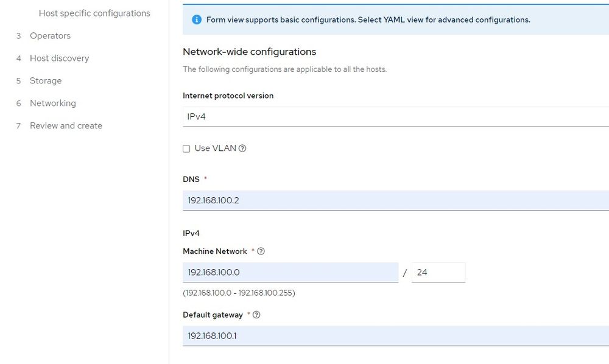This screenshot has height=364, width=609.
Task: Click the Network-wide configurations heading
Action: coord(249,52)
